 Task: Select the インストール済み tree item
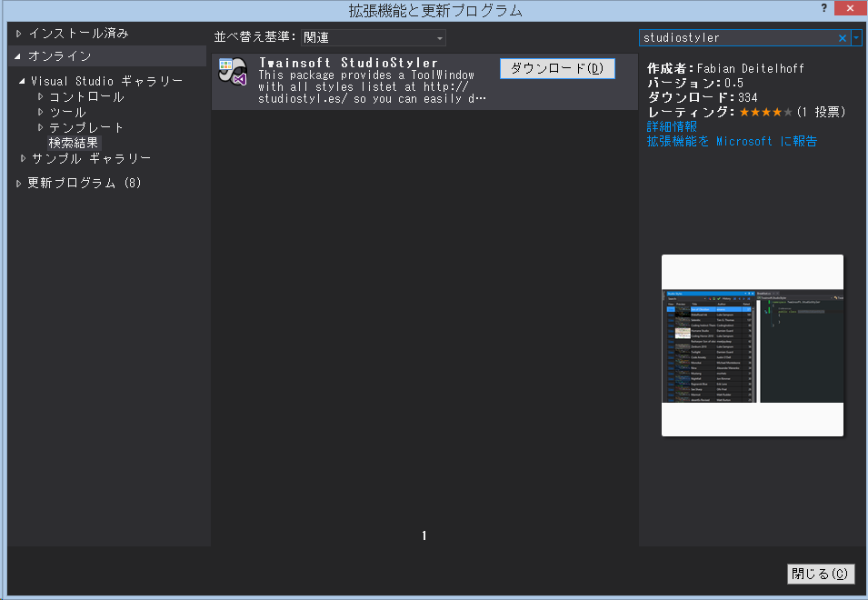point(78,34)
